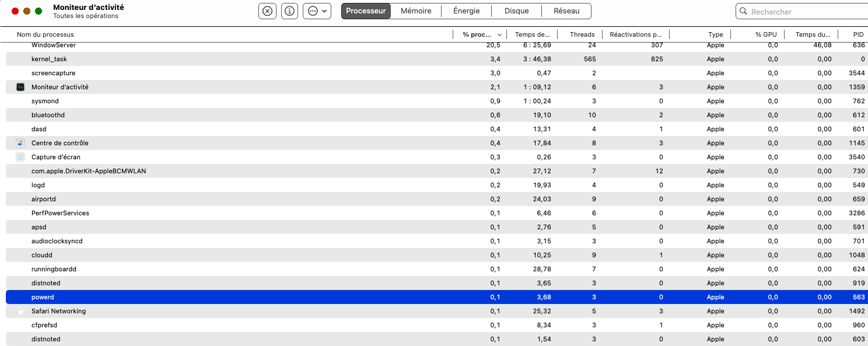Sort by Threads column header
The height and width of the screenshot is (346, 868).
582,34
